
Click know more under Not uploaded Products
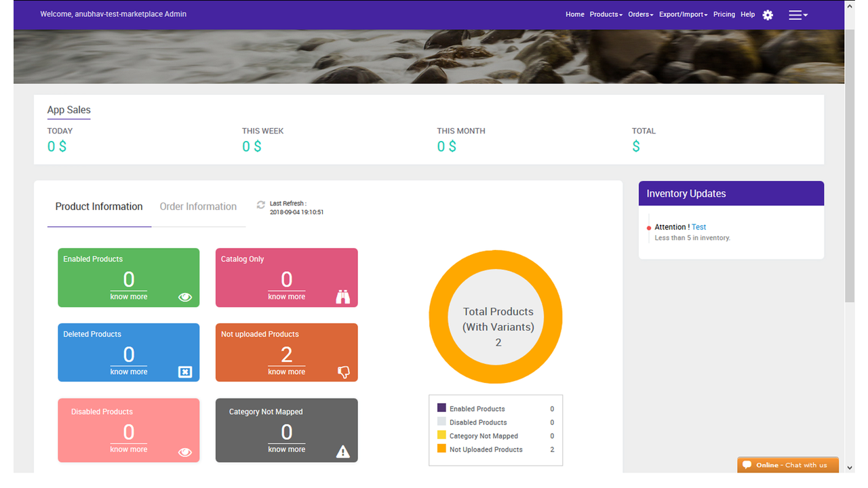coord(286,371)
